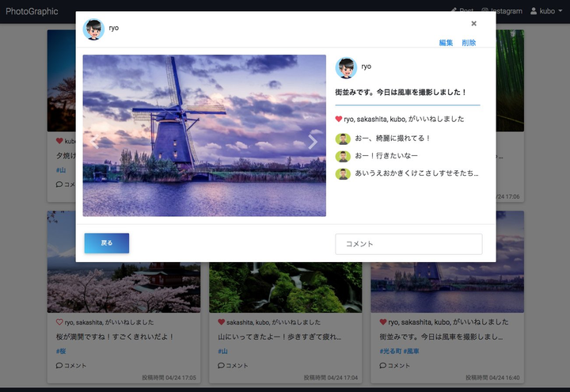Screen dimensions: 570x392
Task: Open the kubo user dropdown menu
Action: pyautogui.click(x=546, y=11)
